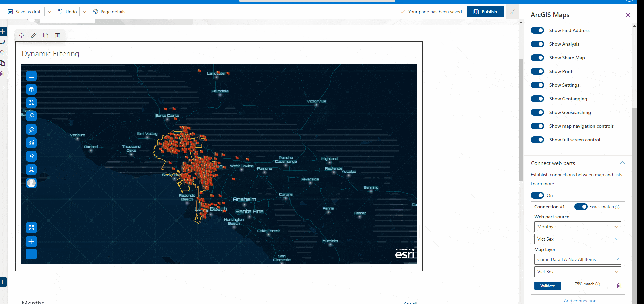
Task: Close the ArcGIS Maps panel
Action: [x=628, y=15]
